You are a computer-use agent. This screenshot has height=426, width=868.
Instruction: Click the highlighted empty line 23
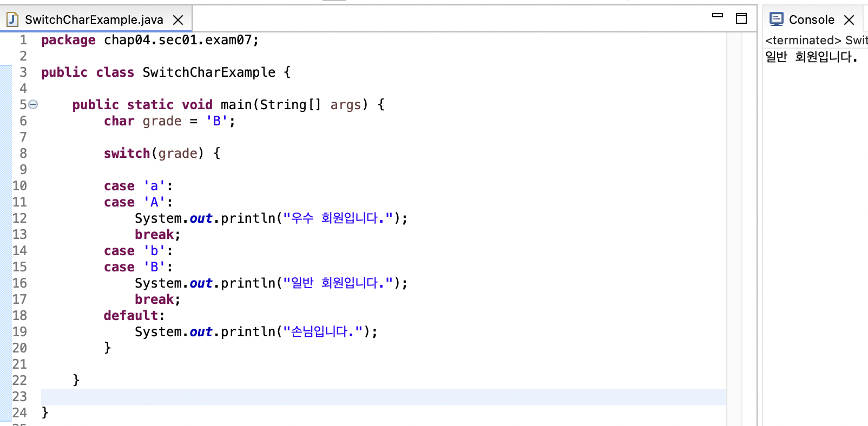[383, 397]
